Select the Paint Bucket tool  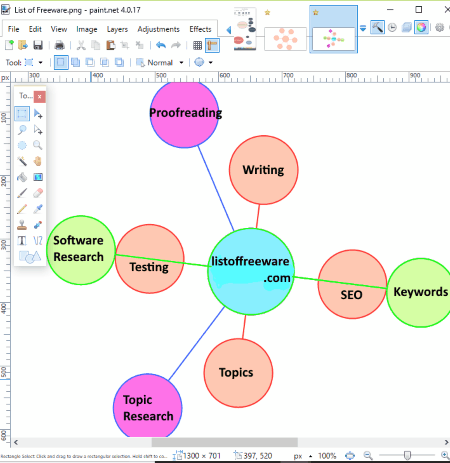[x=22, y=177]
